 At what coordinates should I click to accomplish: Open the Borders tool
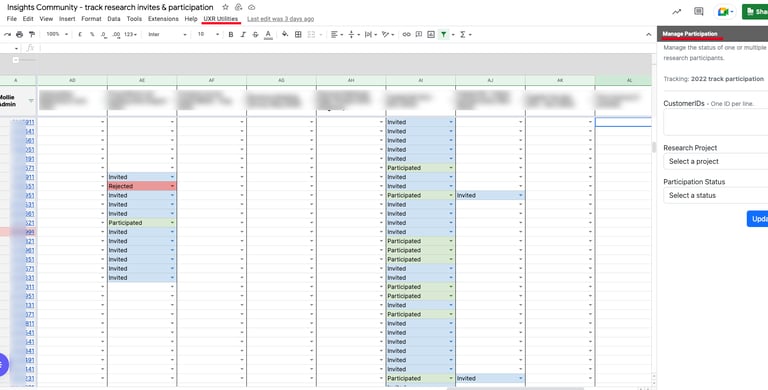coord(298,34)
